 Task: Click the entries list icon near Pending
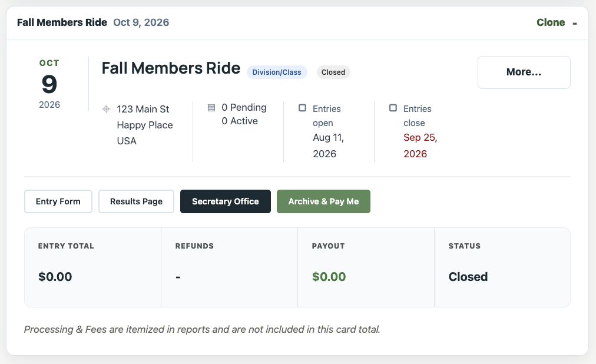point(211,108)
